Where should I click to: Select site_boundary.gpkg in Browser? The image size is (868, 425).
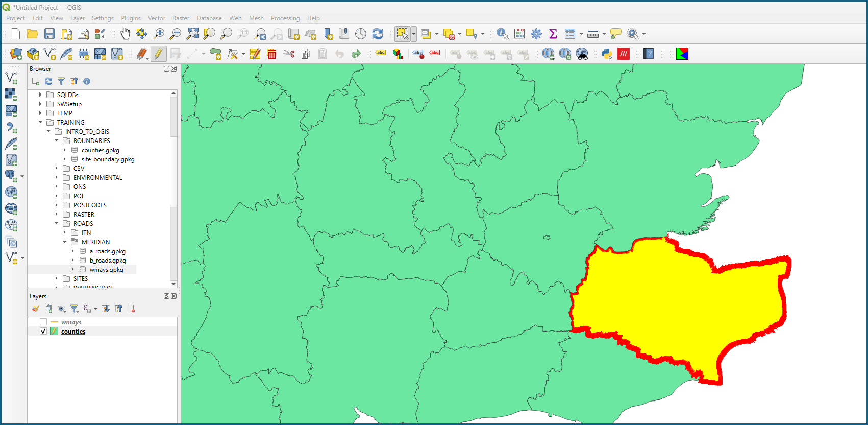(108, 159)
